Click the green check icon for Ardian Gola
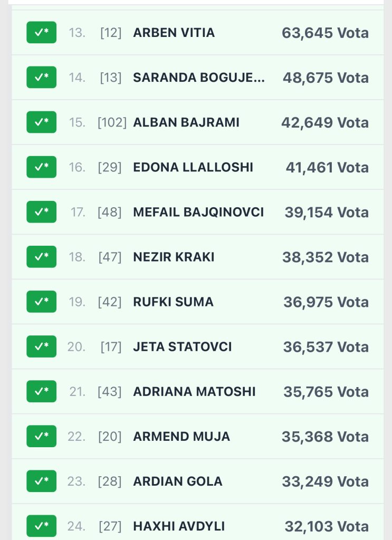The image size is (392, 540). tap(41, 481)
